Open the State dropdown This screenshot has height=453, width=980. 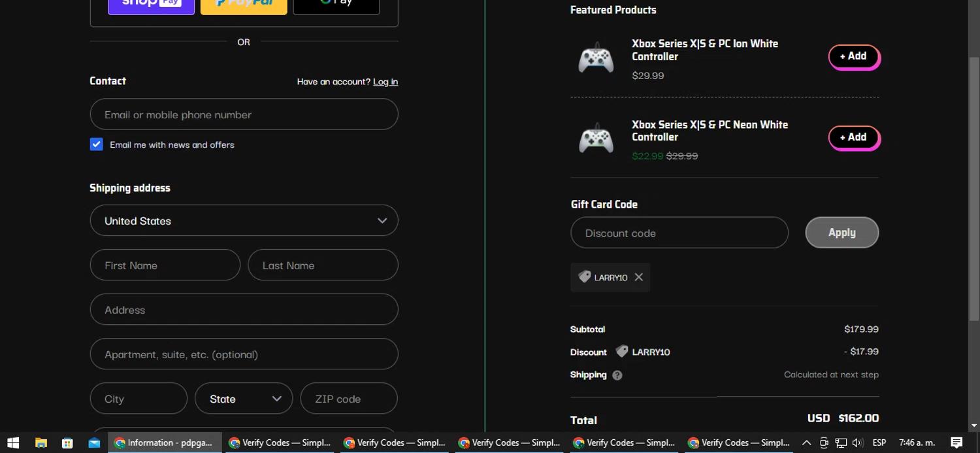244,399
